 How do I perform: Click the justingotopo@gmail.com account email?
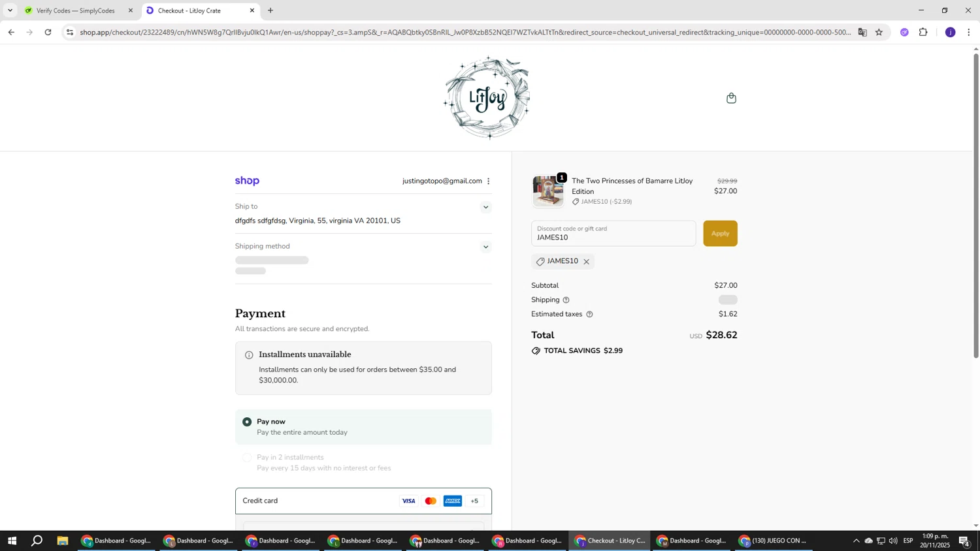click(x=442, y=181)
